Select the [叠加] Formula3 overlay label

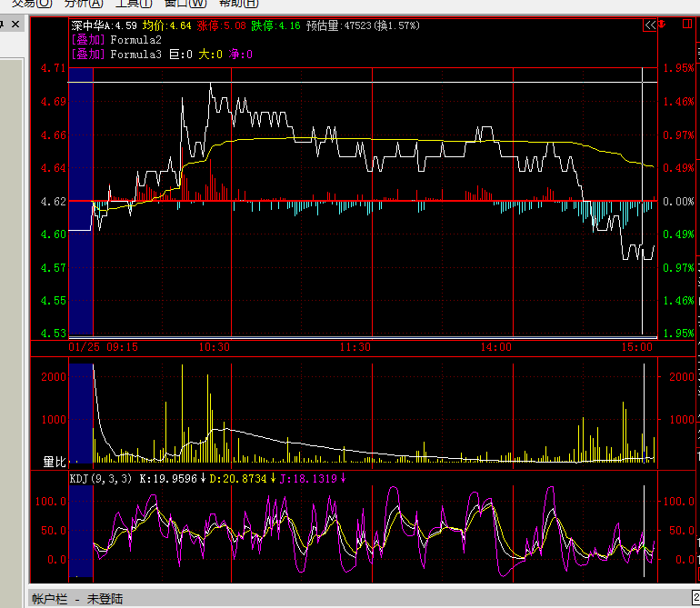[116, 54]
